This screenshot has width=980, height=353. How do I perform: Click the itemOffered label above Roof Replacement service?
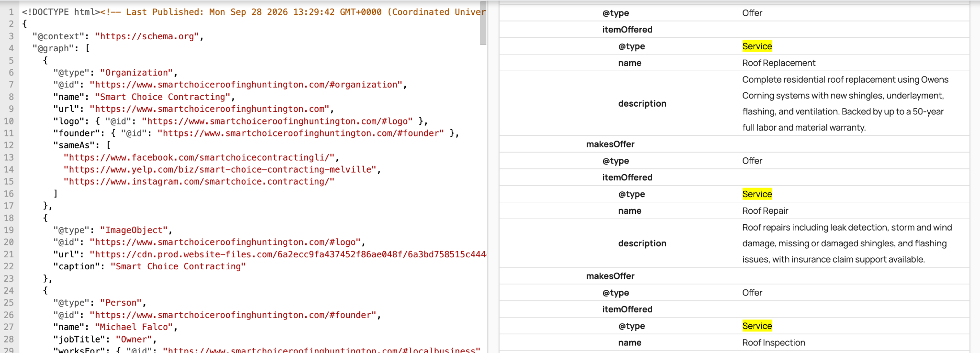(x=627, y=30)
